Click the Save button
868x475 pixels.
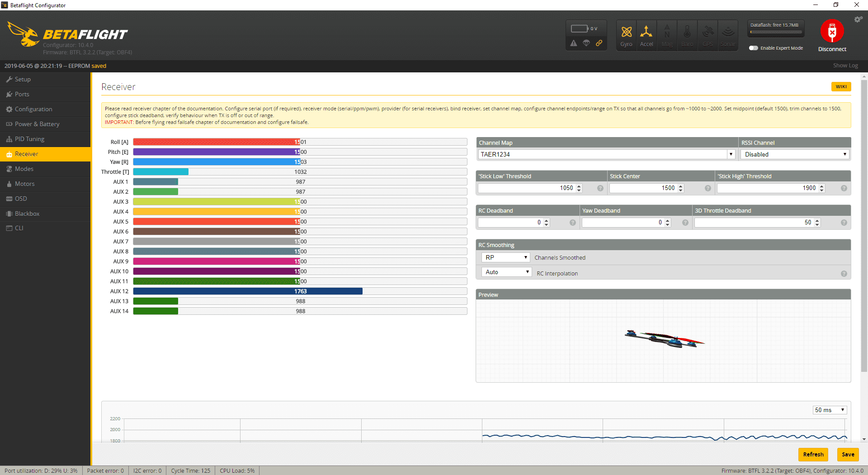[x=848, y=454]
